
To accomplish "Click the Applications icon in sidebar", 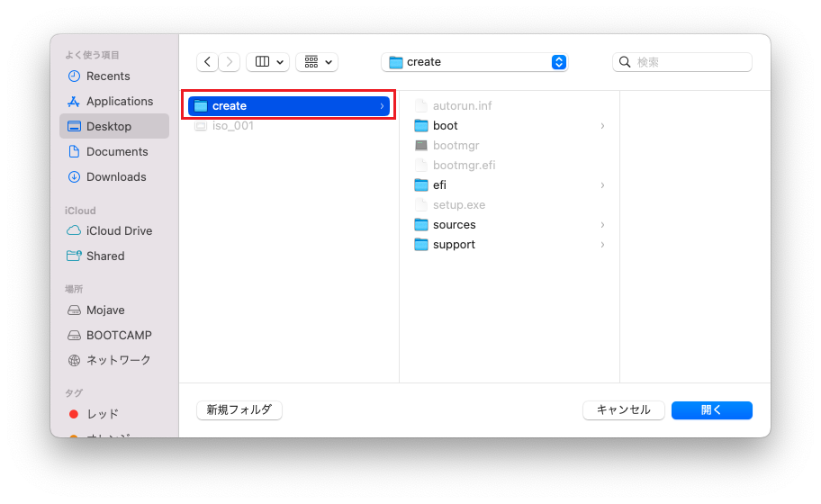I will coord(74,101).
